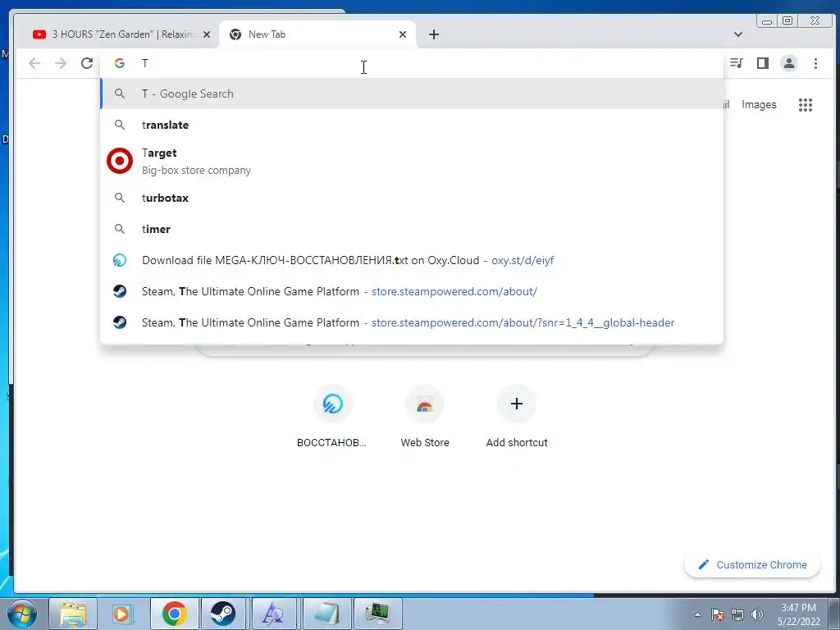This screenshot has height=630, width=840.
Task: Open the Steam global-header URL suggestion
Action: click(412, 322)
